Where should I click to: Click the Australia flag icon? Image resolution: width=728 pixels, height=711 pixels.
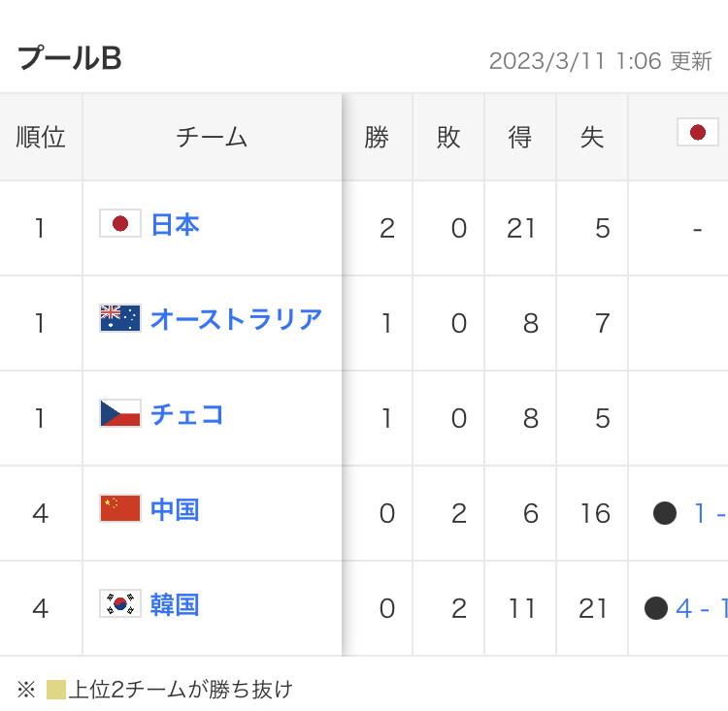click(x=120, y=318)
